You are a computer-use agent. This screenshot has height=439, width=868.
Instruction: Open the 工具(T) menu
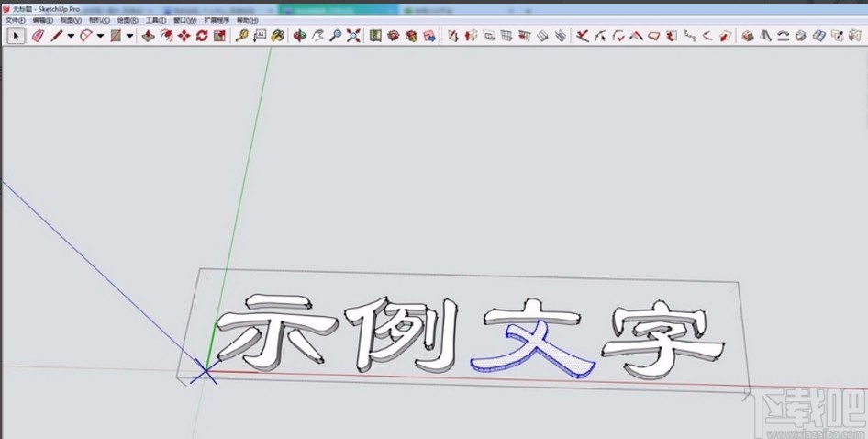(156, 20)
